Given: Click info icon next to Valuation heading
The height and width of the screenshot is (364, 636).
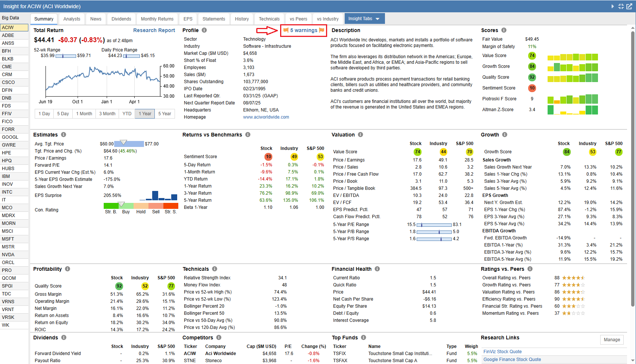Looking at the screenshot, I should [x=360, y=135].
